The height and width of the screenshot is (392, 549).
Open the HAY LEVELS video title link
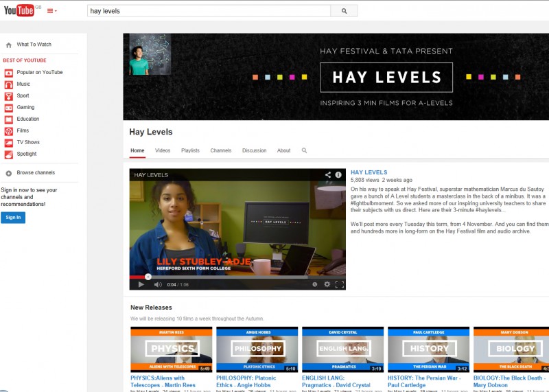point(369,172)
